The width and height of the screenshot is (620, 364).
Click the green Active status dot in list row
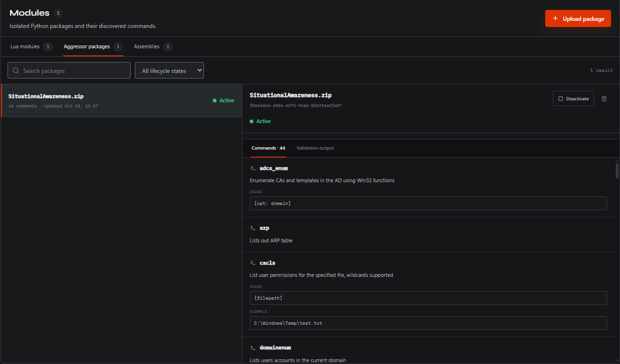tap(214, 100)
